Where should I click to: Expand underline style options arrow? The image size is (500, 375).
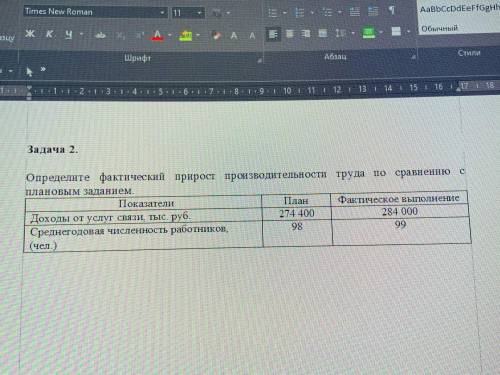coord(81,34)
